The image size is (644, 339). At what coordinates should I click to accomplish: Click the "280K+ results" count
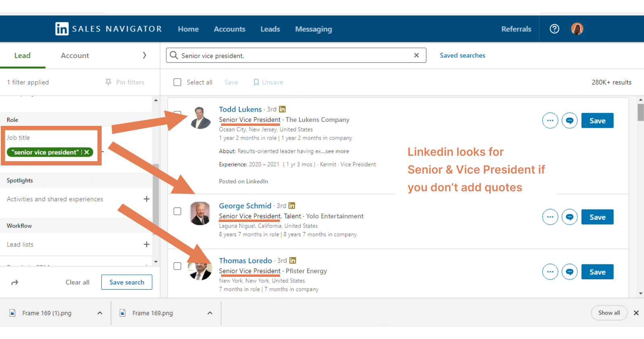coord(611,82)
